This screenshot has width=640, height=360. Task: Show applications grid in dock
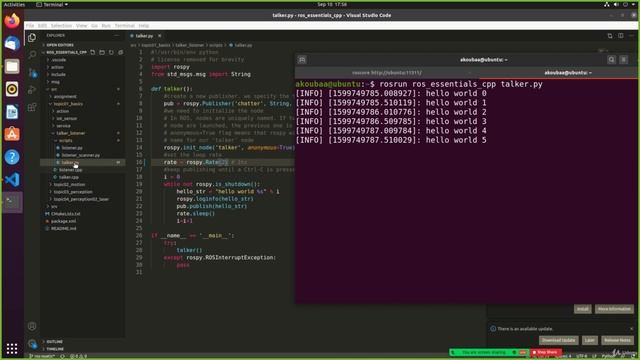tap(12, 348)
